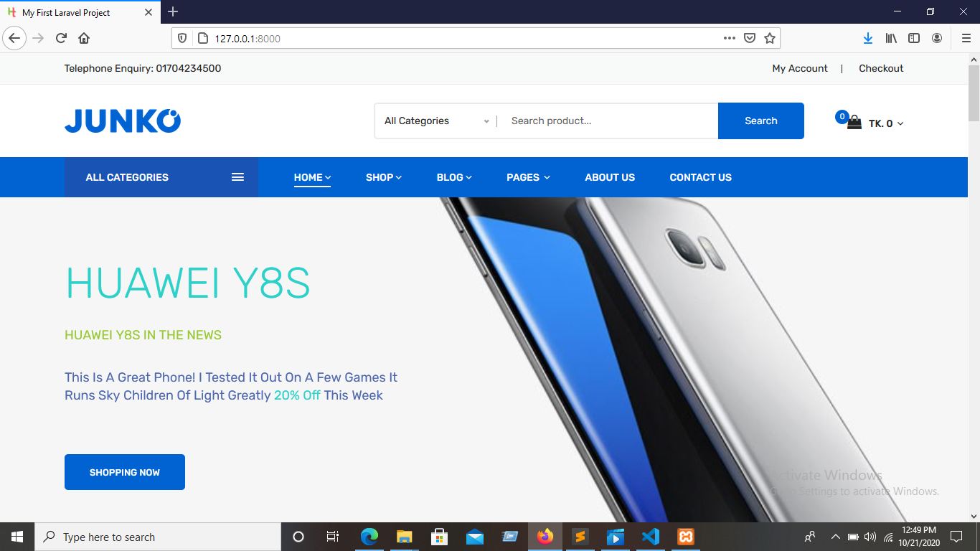Click the Wi-Fi network tray icon
This screenshot has width=980, height=551.
point(888,537)
